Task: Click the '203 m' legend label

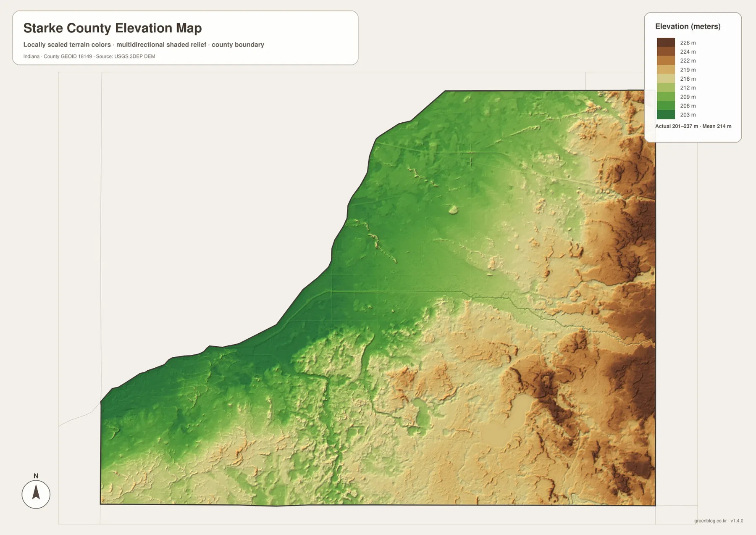Action: pyautogui.click(x=688, y=115)
